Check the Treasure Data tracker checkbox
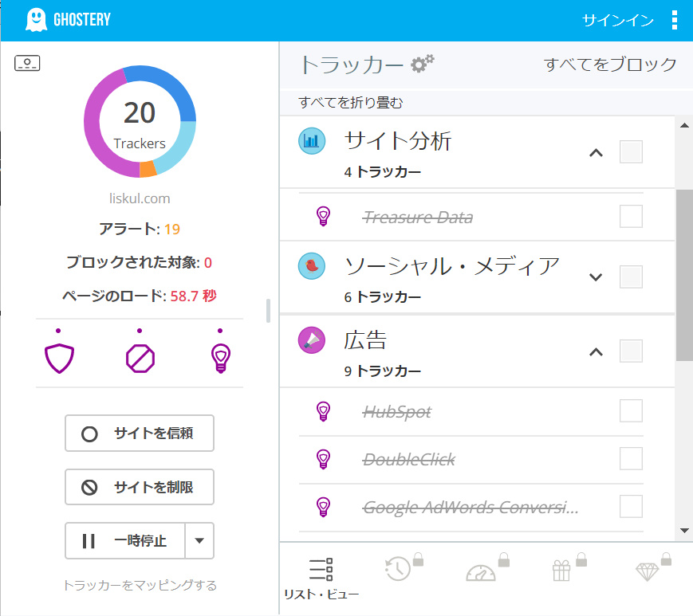The height and width of the screenshot is (616, 693). coord(631,216)
